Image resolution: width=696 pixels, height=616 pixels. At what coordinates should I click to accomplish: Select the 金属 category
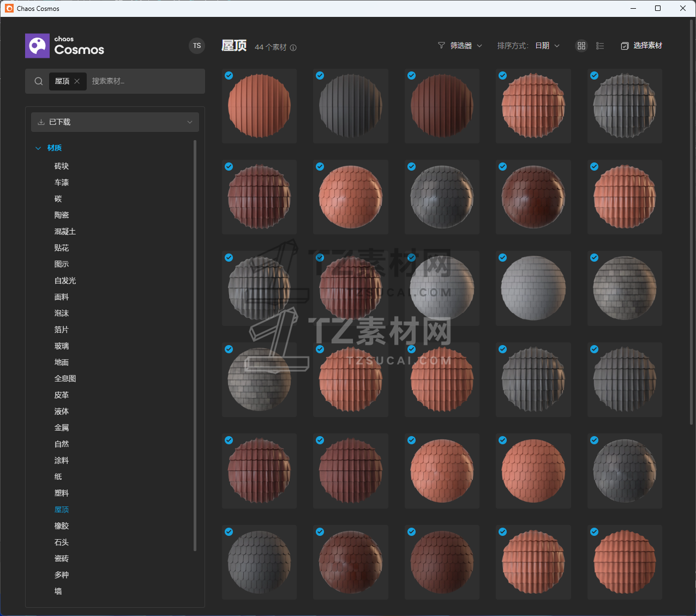click(62, 428)
